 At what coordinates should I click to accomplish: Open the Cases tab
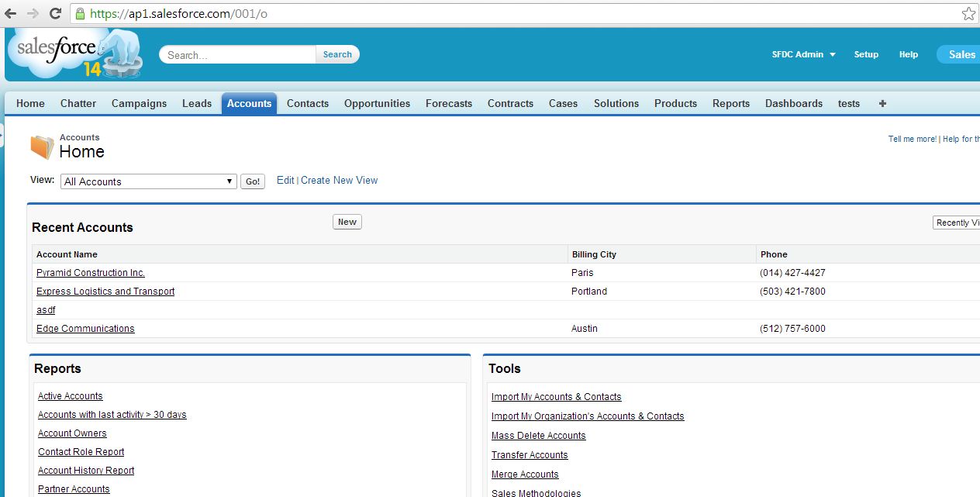[563, 103]
